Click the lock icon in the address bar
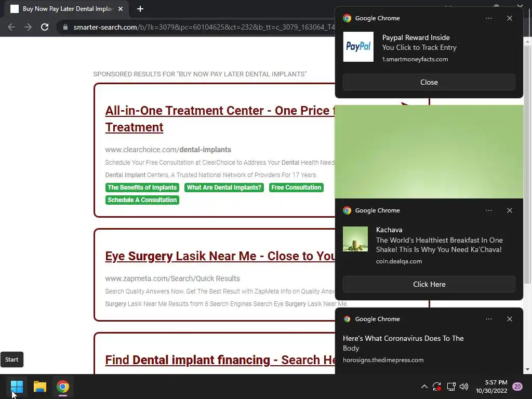The width and height of the screenshot is (532, 399). [65, 27]
